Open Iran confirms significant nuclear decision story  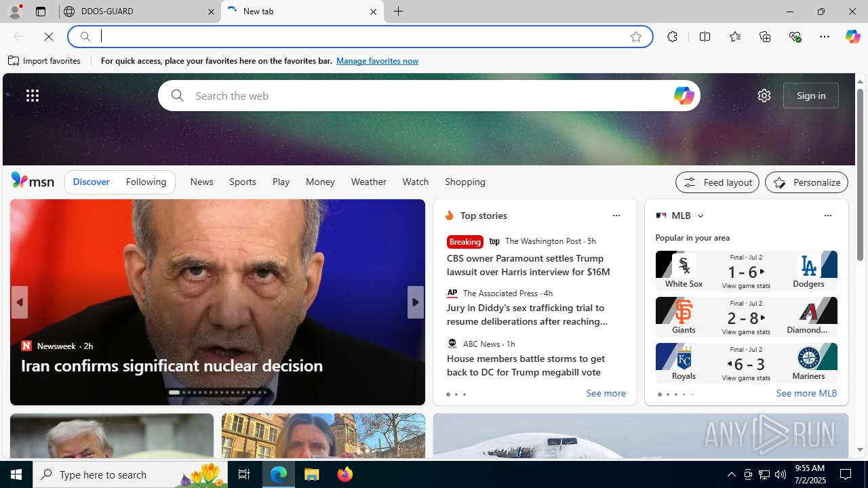172,365
